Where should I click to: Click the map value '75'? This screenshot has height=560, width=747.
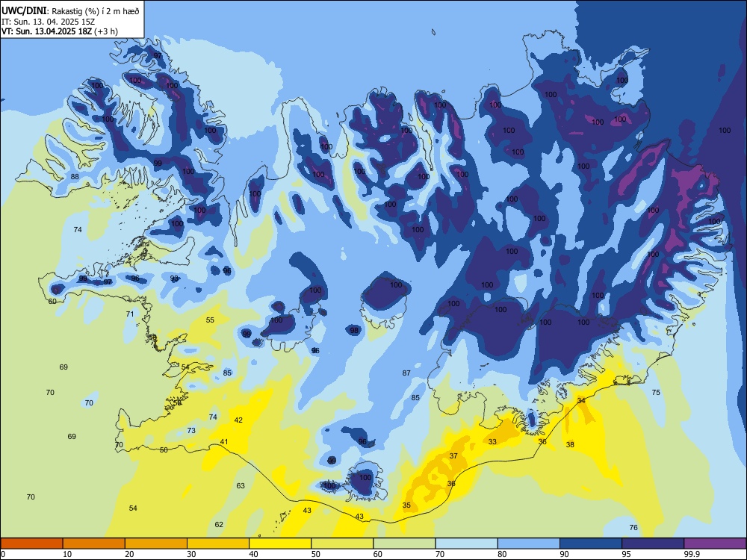pyautogui.click(x=656, y=393)
